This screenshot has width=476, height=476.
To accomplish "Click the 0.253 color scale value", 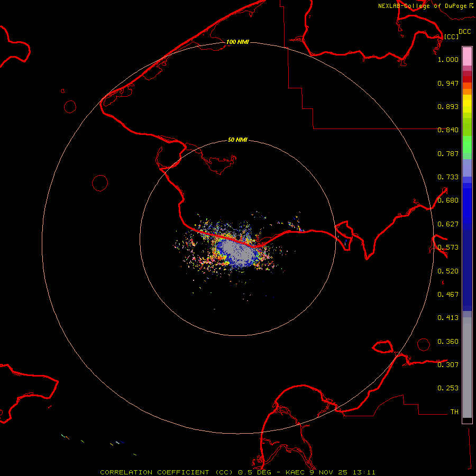I will [x=448, y=388].
